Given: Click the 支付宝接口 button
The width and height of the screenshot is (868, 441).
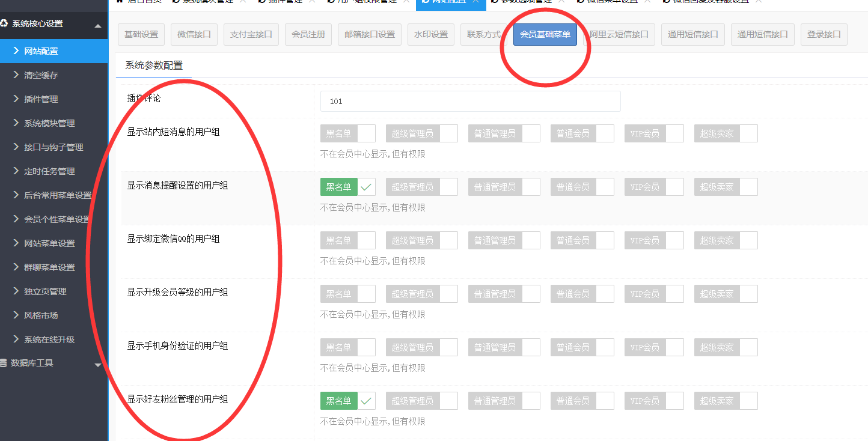Looking at the screenshot, I should [x=251, y=34].
